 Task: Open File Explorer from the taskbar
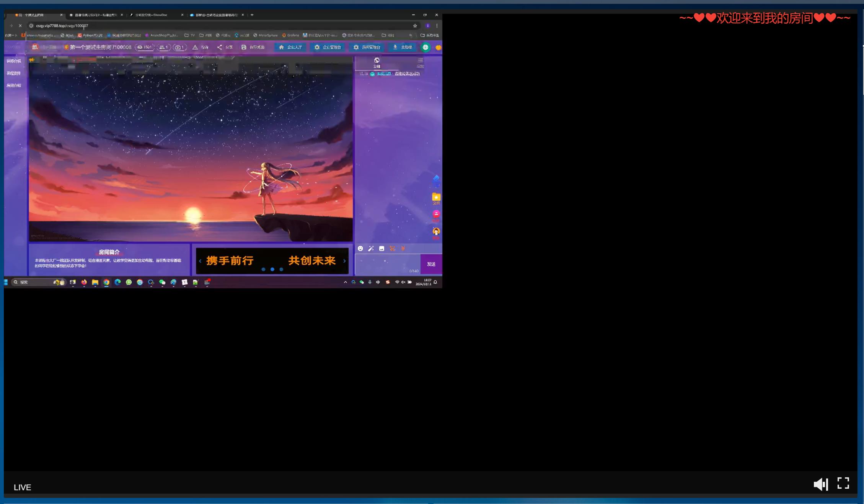click(x=95, y=282)
